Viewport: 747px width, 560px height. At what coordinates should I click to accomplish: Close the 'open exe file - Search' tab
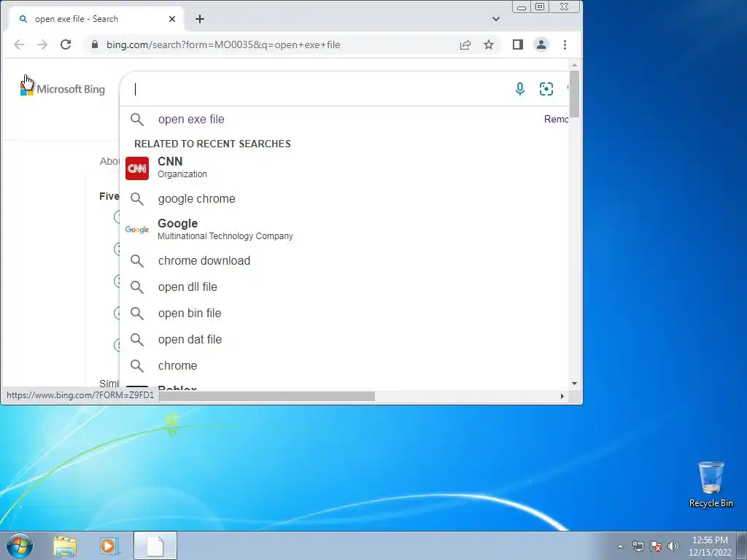172,19
